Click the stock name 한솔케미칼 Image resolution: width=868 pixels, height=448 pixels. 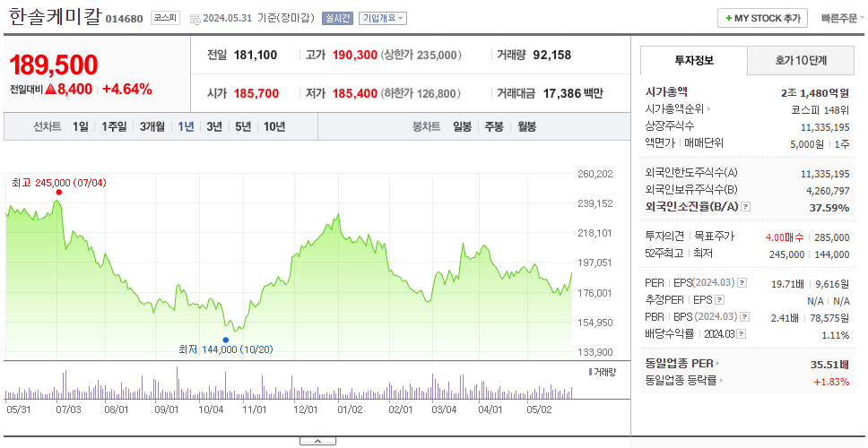[56, 17]
